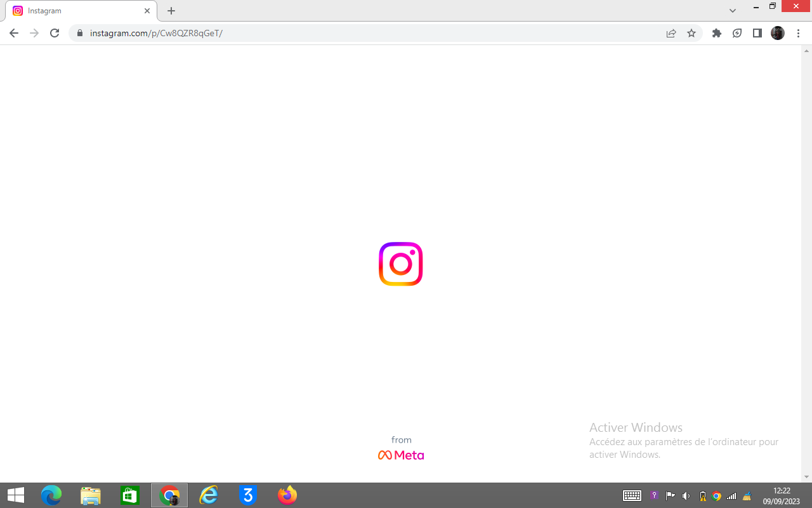Open the volume speaker control in tray
Viewport: 812px width, 508px height.
(x=686, y=496)
